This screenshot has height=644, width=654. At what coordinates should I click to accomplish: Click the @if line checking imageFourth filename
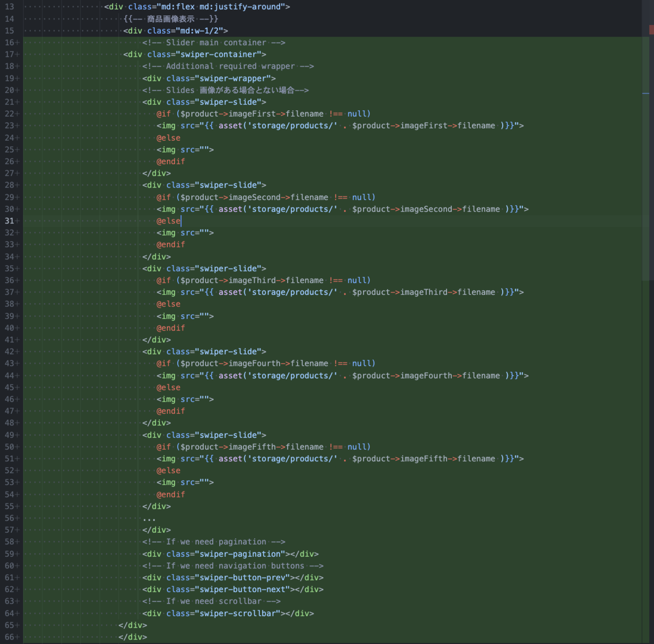[x=266, y=364]
